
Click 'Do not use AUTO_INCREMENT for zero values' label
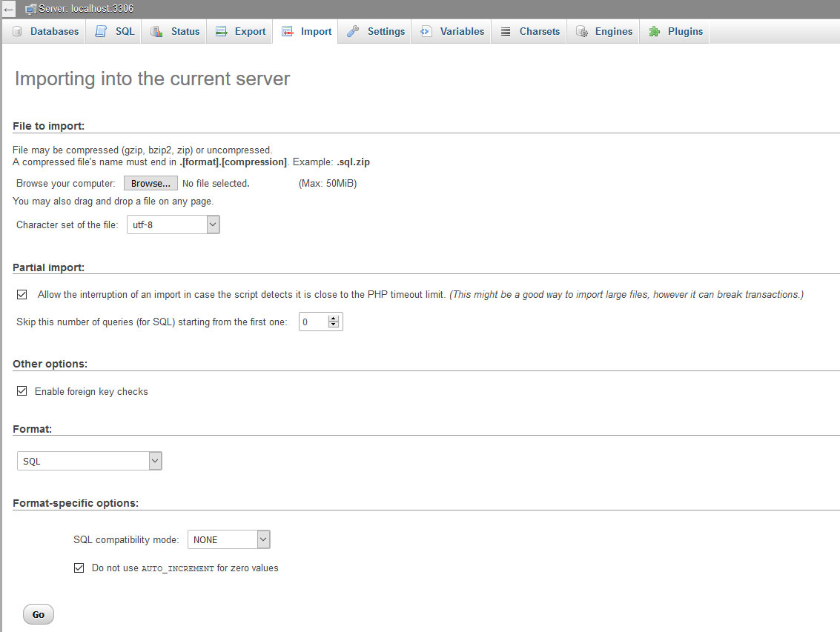pos(185,568)
